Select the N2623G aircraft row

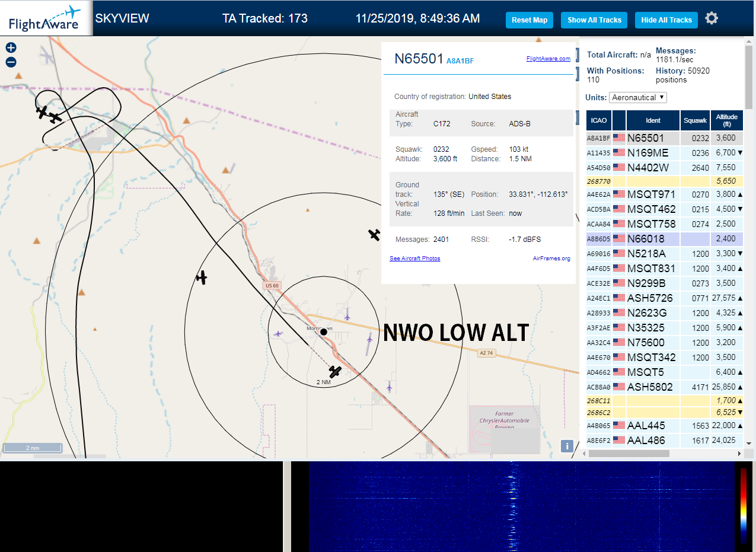pos(665,313)
